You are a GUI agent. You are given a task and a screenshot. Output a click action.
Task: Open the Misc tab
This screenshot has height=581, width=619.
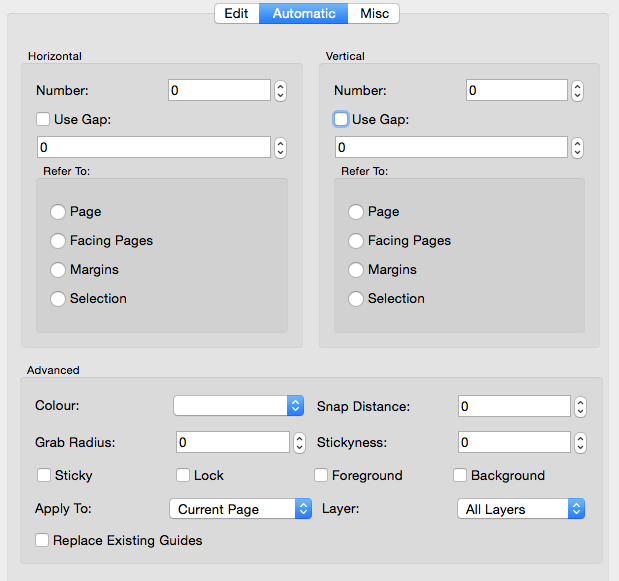374,14
